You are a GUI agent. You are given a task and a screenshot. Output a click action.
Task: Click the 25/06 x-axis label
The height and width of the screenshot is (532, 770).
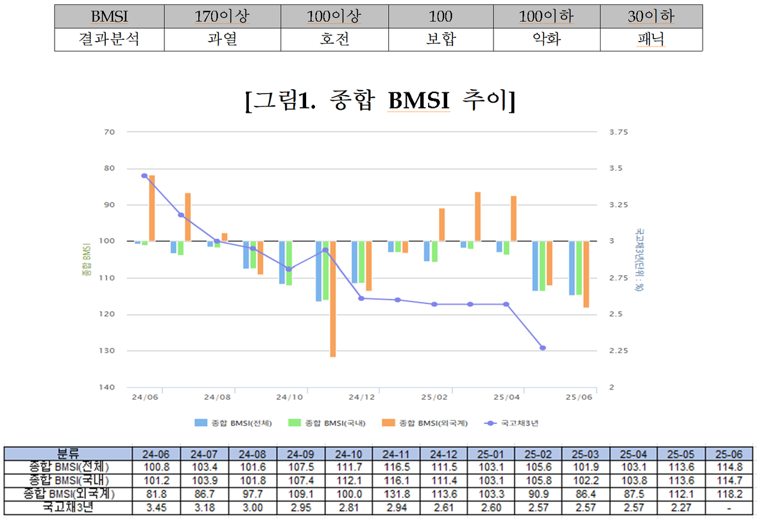pyautogui.click(x=579, y=397)
